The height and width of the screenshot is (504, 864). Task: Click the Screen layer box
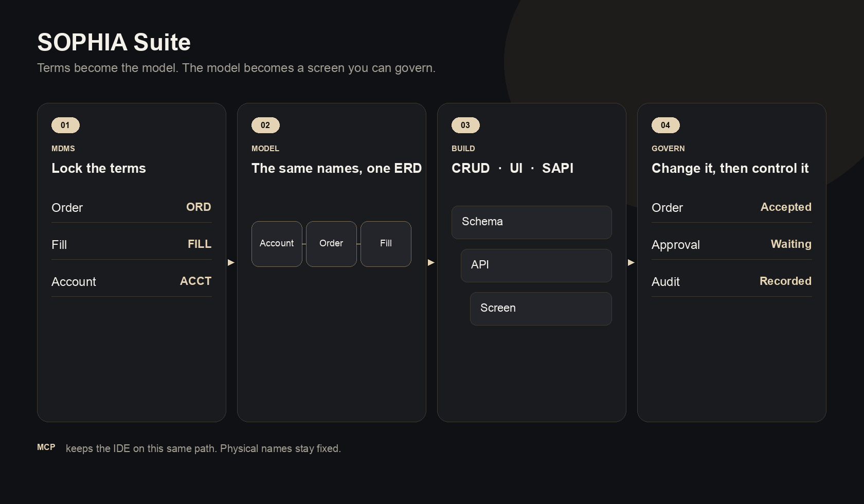coord(541,309)
